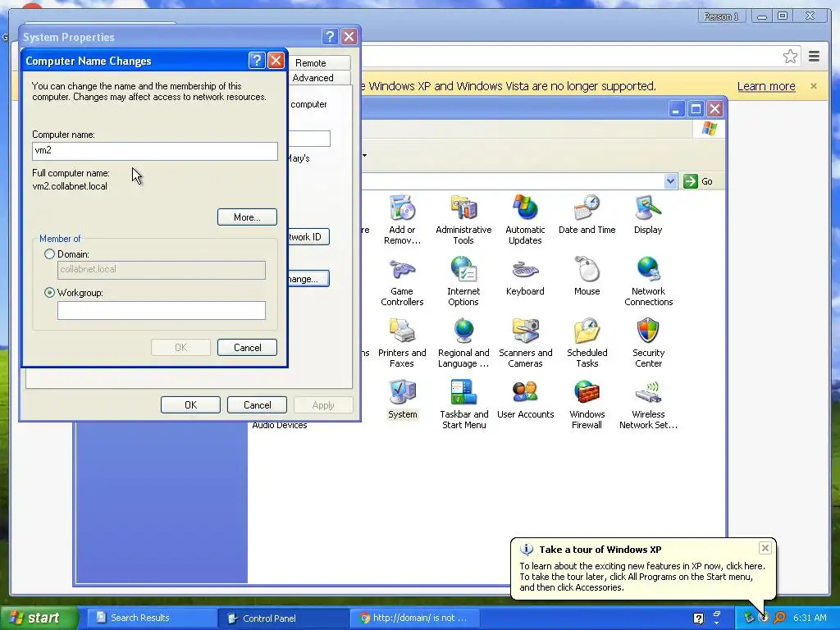Open the Chrome hamburger menu
The width and height of the screenshot is (840, 630).
pyautogui.click(x=814, y=57)
